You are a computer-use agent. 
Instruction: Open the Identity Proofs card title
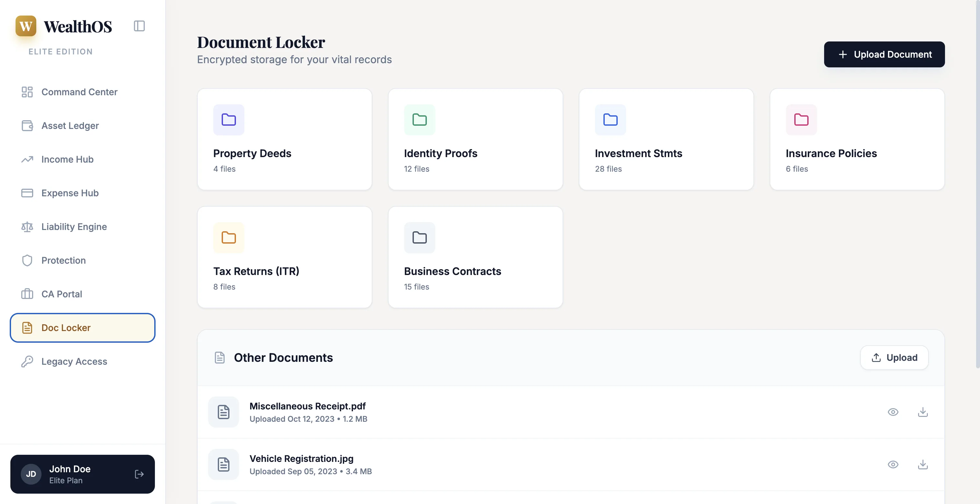click(x=440, y=153)
